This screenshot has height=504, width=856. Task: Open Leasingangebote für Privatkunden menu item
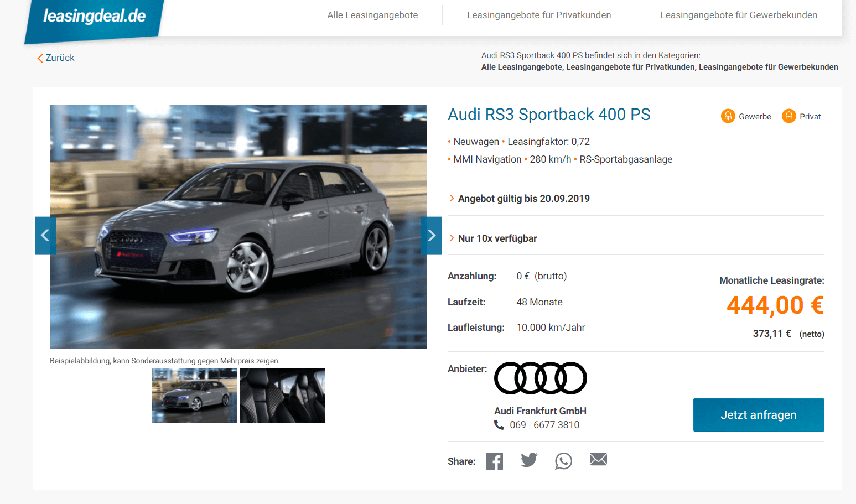(539, 15)
